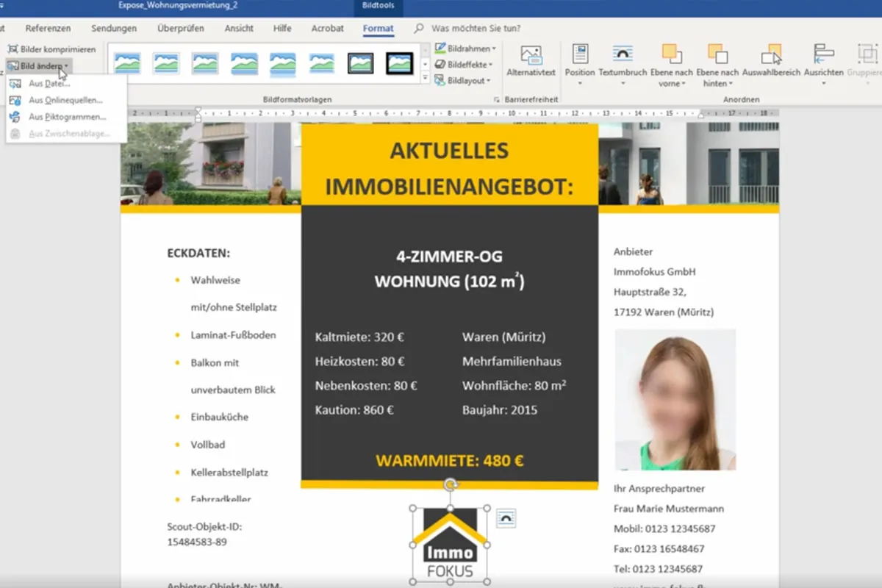The width and height of the screenshot is (882, 588).
Task: Click the 'Mehrfamilienhaus' text
Action: (x=512, y=362)
